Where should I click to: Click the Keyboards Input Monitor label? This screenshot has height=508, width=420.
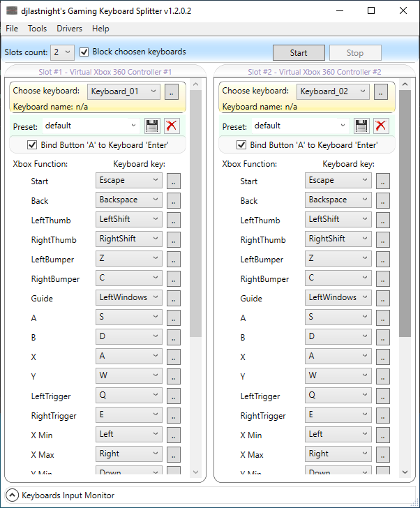pyautogui.click(x=68, y=495)
